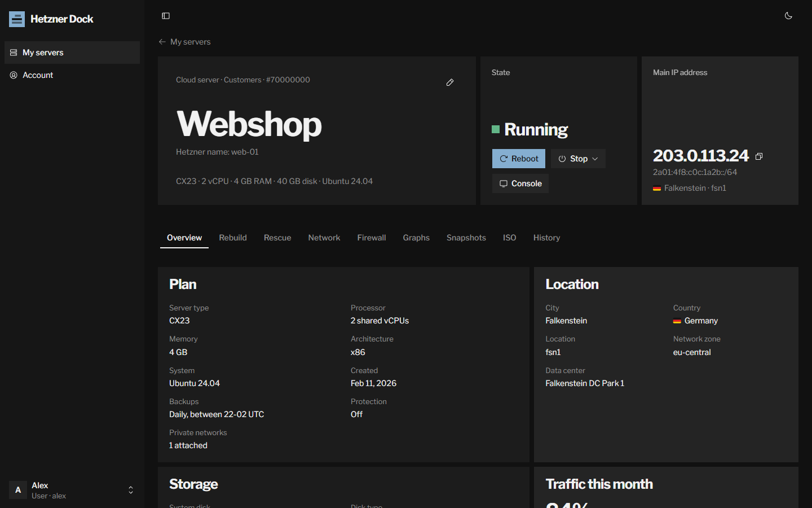Open the Firewall tab
This screenshot has height=508, width=812.
coord(372,238)
